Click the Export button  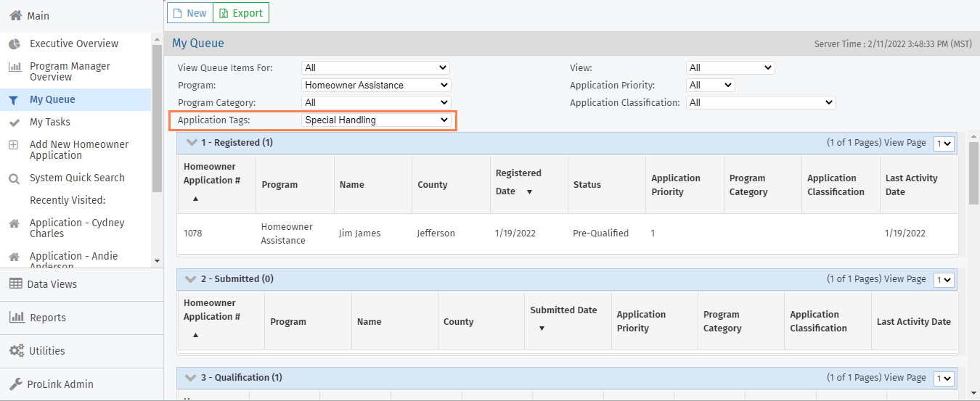click(241, 13)
